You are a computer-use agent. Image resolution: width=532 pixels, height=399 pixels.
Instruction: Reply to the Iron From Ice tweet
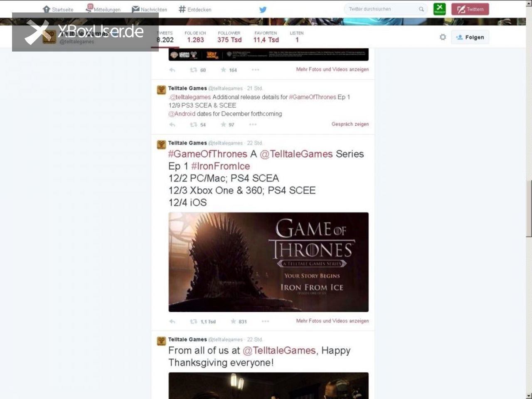[x=172, y=321]
